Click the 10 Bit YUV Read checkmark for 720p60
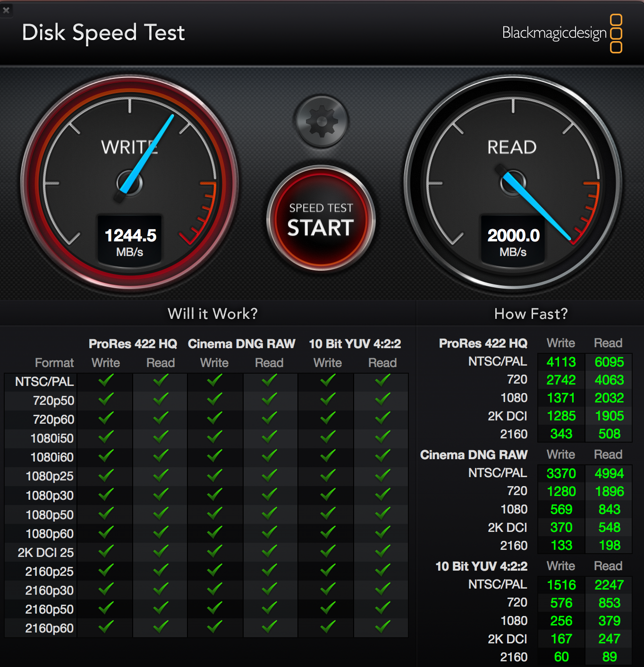644x667 pixels. click(382, 418)
